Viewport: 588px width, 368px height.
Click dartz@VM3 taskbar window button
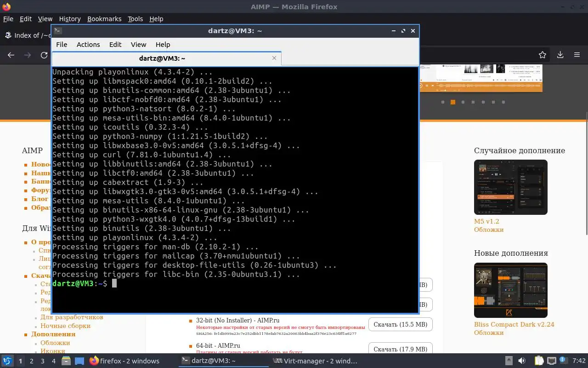click(x=224, y=361)
